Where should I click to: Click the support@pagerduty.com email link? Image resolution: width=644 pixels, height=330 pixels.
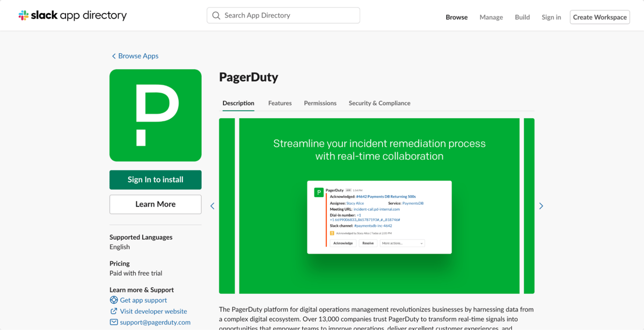pyautogui.click(x=155, y=322)
